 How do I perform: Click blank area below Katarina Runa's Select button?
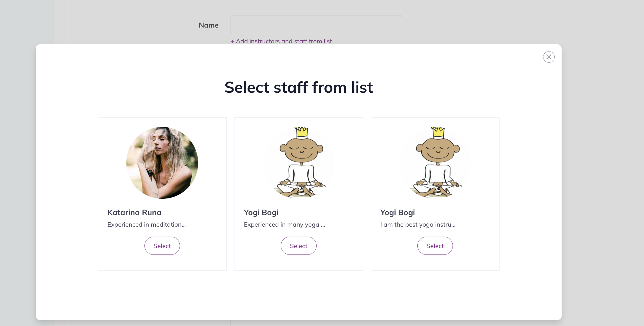tap(162, 263)
